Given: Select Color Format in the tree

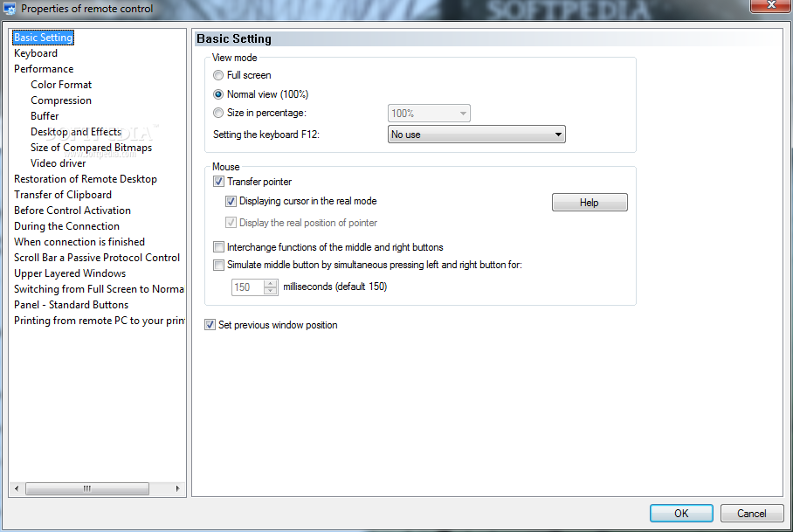Looking at the screenshot, I should click(61, 85).
